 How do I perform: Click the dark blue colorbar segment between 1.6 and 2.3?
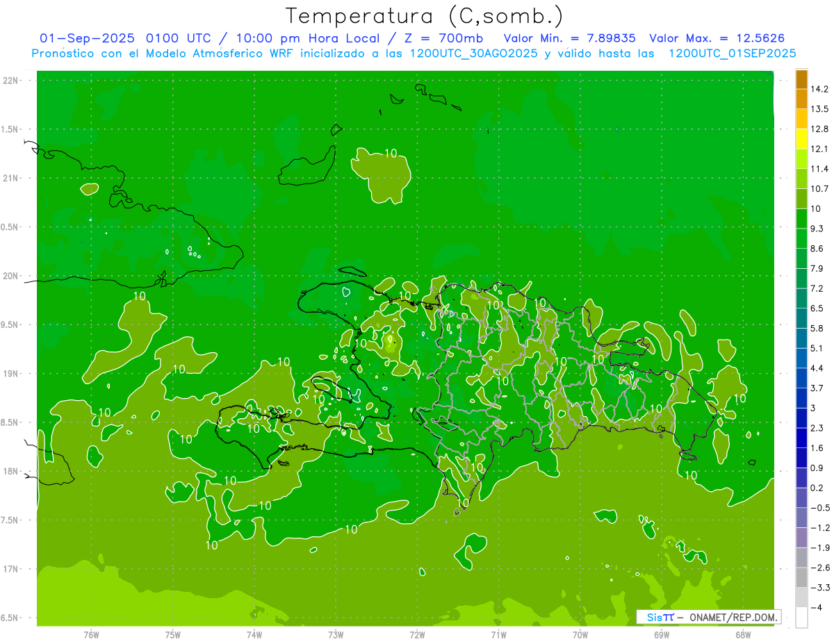[801, 438]
